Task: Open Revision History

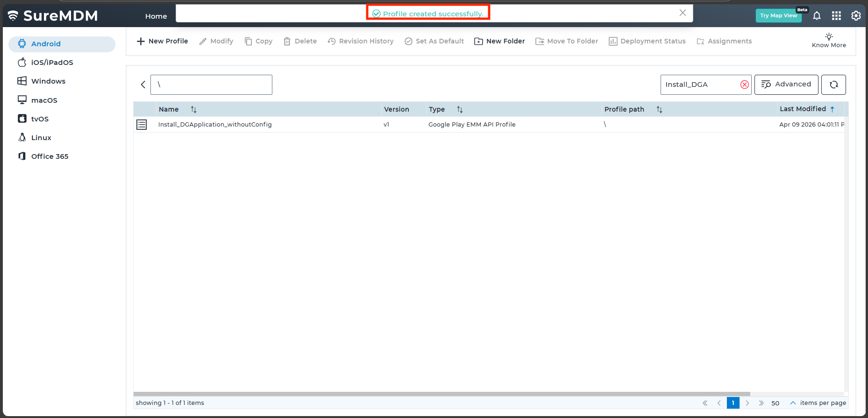Action: 361,41
